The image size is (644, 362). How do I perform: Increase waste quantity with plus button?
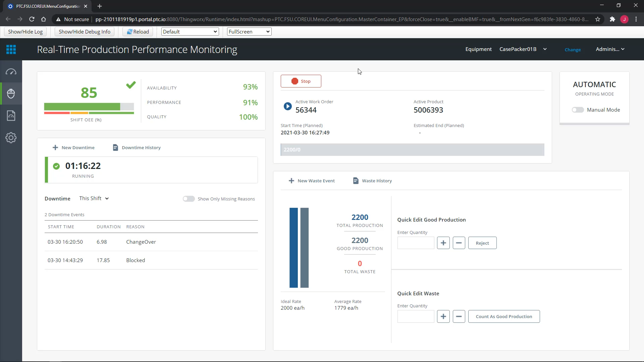tap(443, 316)
